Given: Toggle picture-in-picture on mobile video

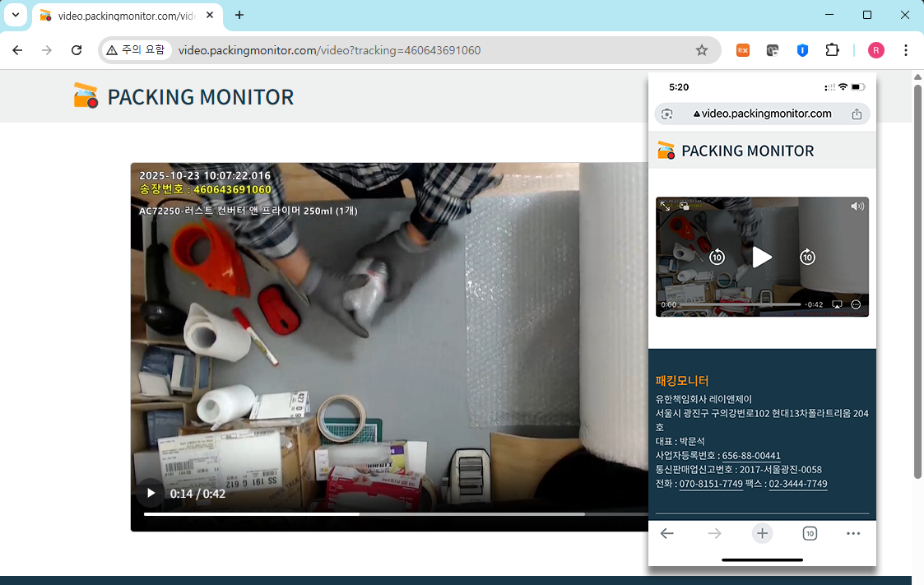Looking at the screenshot, I should (x=684, y=207).
